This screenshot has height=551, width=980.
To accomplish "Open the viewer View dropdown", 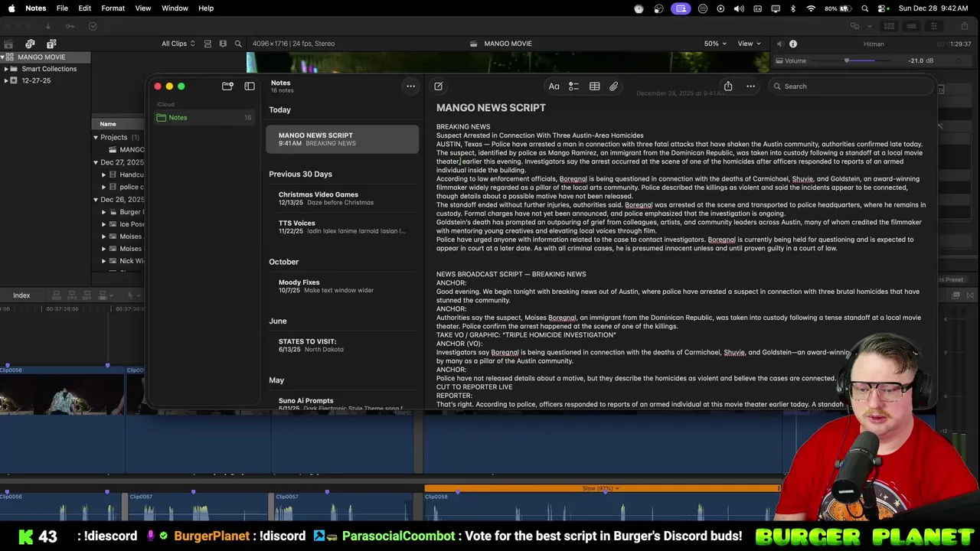I will click(x=749, y=44).
